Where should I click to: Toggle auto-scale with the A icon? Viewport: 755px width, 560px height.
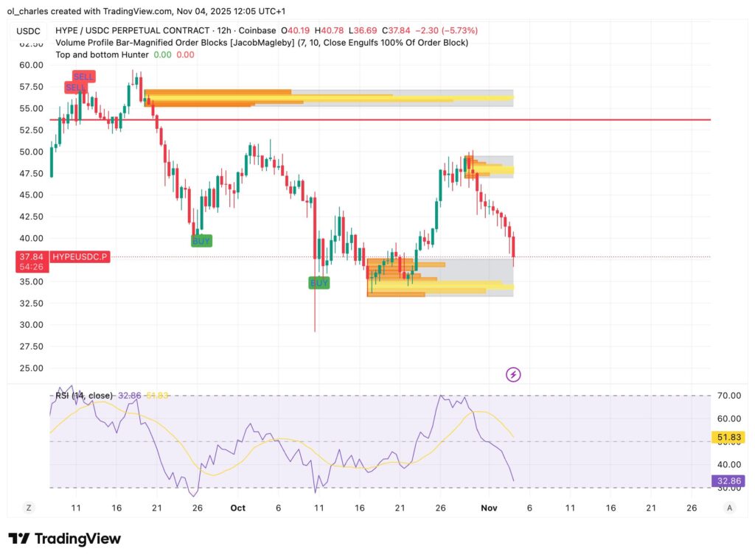[728, 508]
